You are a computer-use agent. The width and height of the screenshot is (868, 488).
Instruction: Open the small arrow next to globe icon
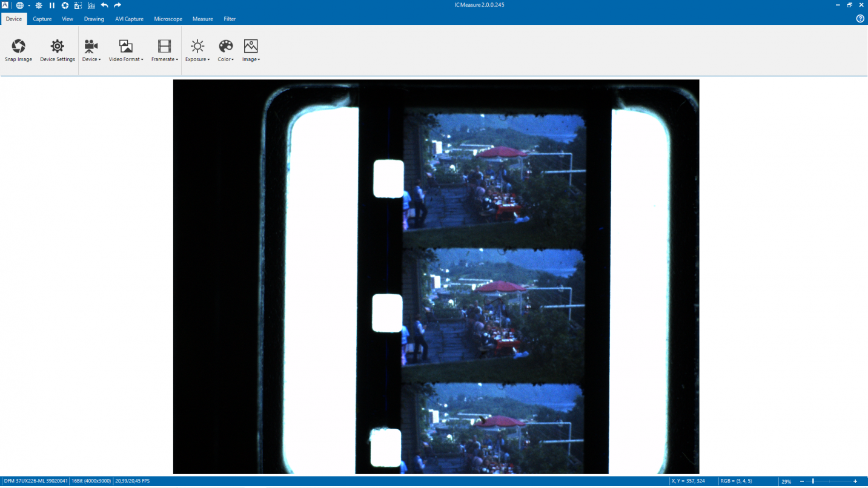(28, 5)
